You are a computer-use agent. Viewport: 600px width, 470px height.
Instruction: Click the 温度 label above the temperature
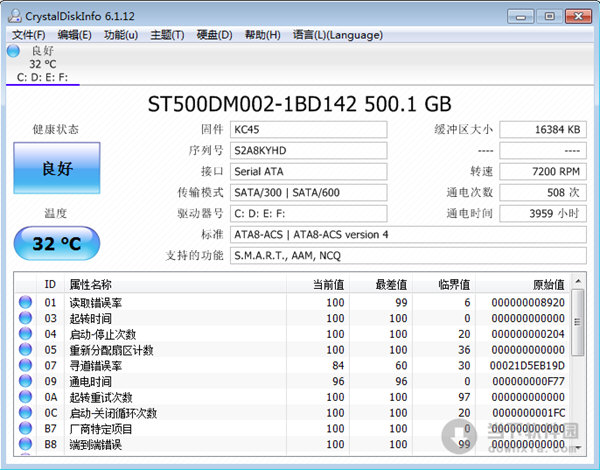tap(56, 213)
